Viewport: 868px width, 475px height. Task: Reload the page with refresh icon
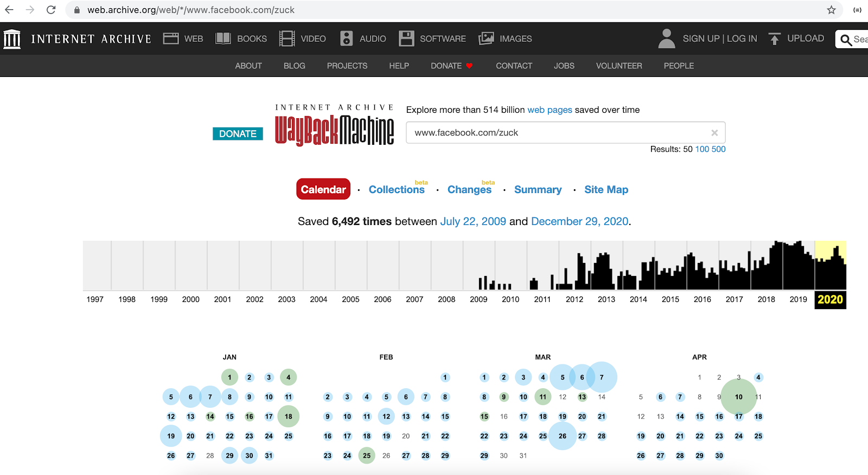coord(51,10)
